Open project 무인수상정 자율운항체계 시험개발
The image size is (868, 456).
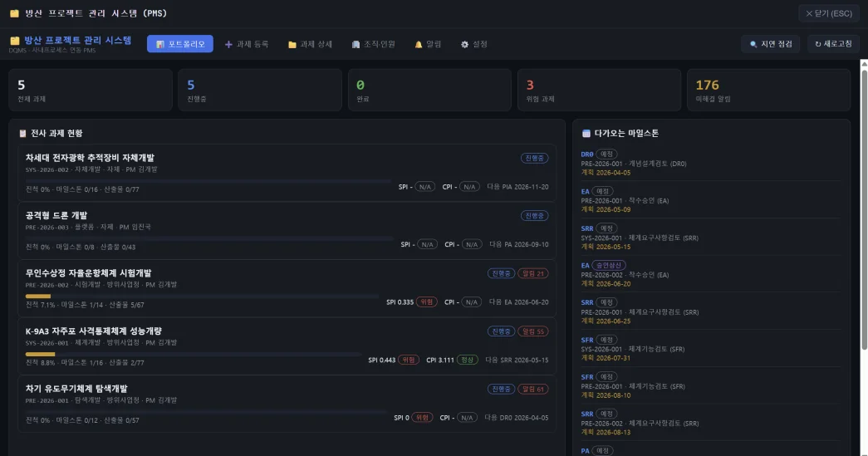[x=287, y=288]
